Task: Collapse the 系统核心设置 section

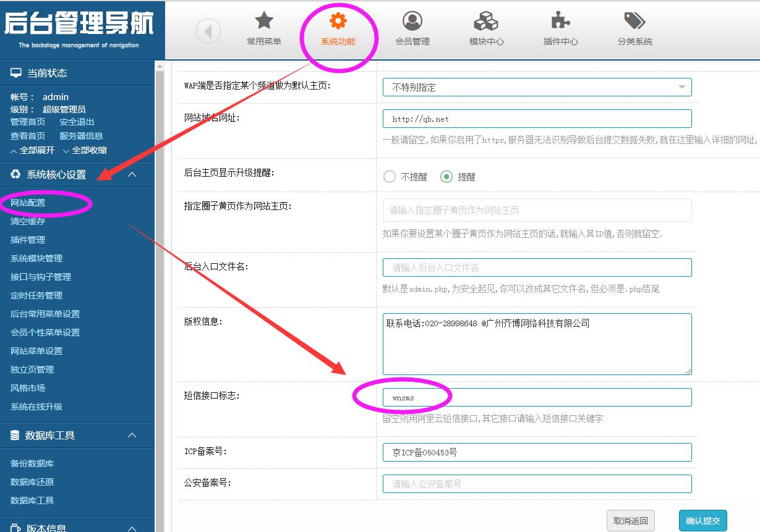Action: pyautogui.click(x=132, y=175)
